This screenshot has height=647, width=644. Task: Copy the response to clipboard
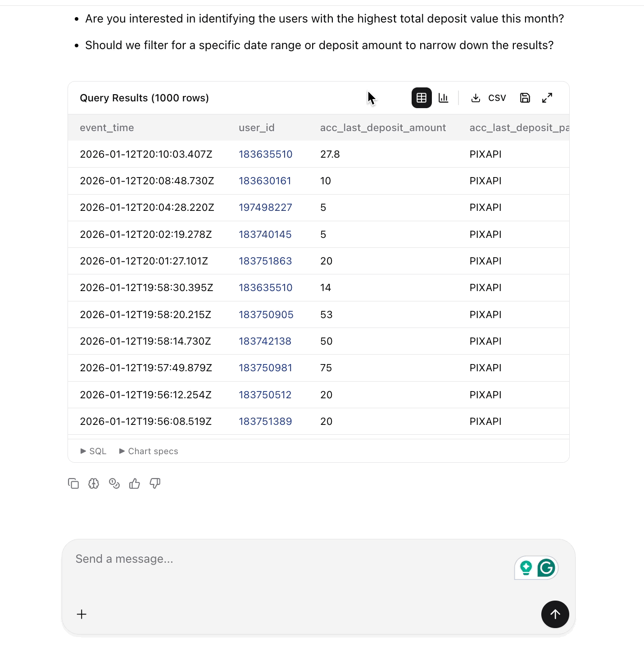[73, 483]
